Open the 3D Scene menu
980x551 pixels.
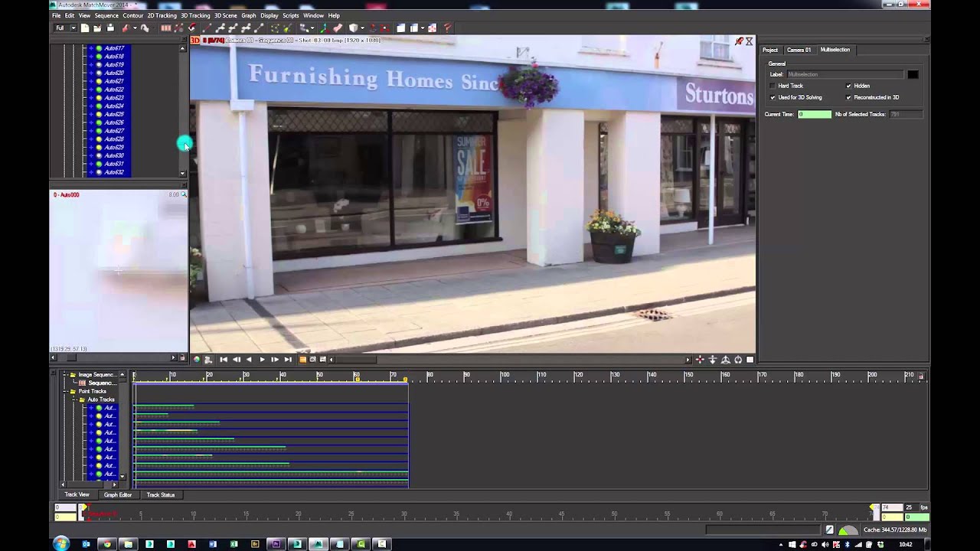tap(225, 15)
